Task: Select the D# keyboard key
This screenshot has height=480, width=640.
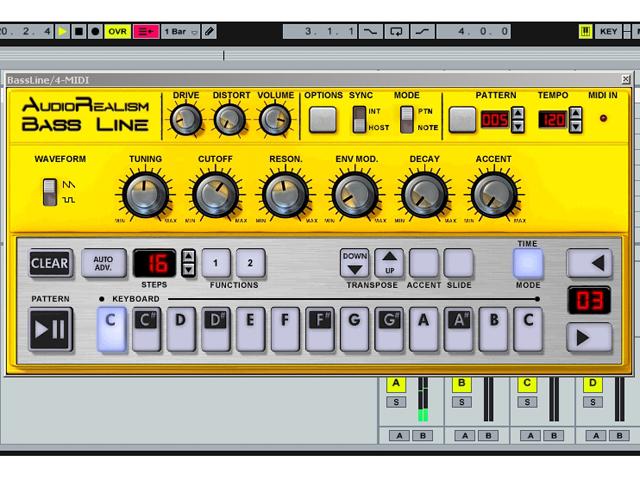Action: (x=216, y=329)
